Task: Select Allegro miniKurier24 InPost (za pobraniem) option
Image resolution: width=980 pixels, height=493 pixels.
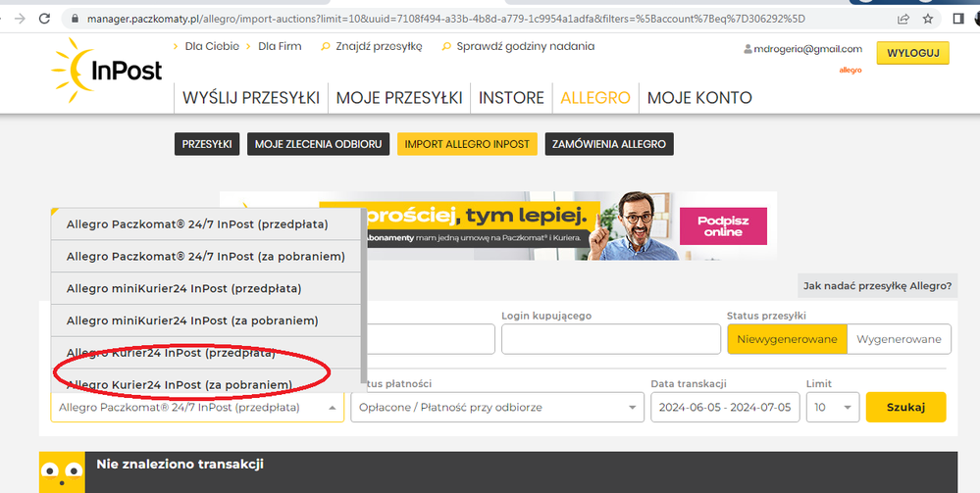Action: coord(206,320)
